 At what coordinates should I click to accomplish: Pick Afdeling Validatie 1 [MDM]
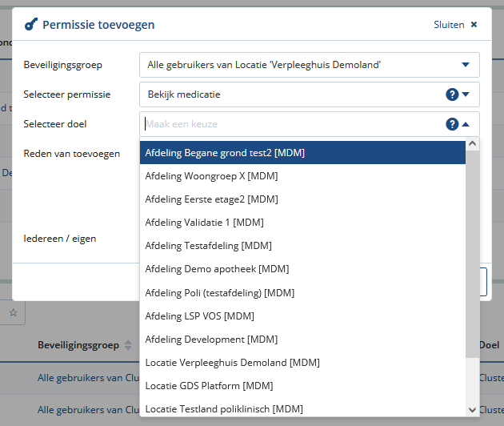point(204,222)
